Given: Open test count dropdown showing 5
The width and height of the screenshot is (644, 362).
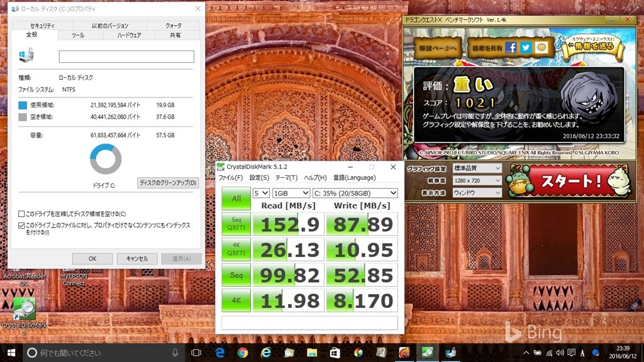Looking at the screenshot, I should (261, 193).
